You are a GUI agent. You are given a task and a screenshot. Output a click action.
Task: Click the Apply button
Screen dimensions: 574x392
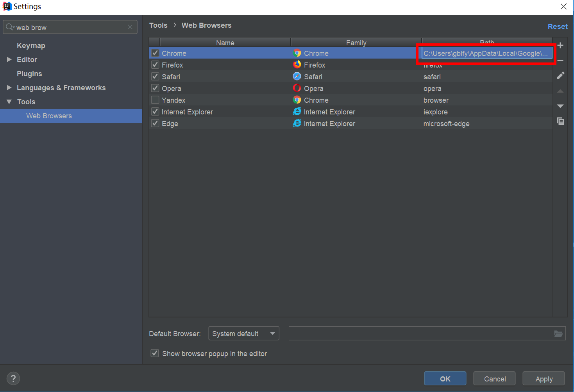coord(544,379)
